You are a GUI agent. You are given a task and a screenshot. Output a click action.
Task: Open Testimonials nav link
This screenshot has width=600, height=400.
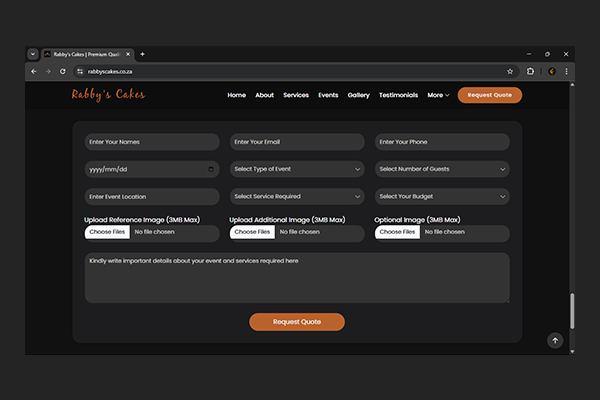point(398,95)
